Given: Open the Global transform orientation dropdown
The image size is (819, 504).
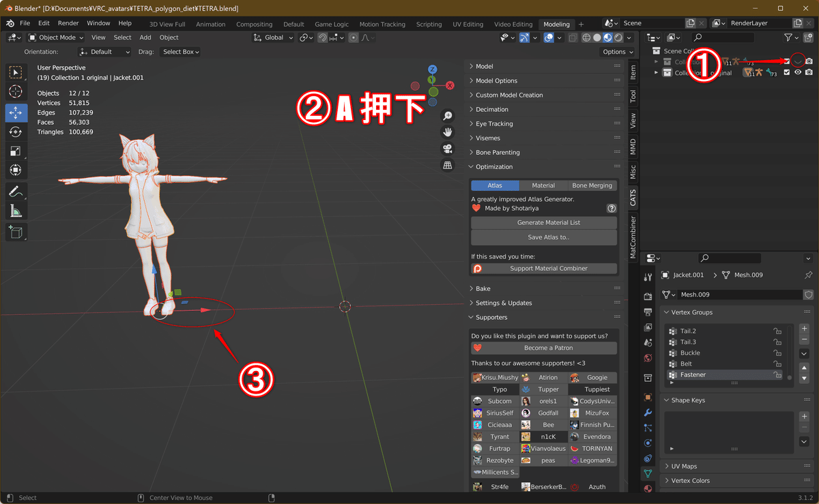Looking at the screenshot, I should (x=274, y=38).
